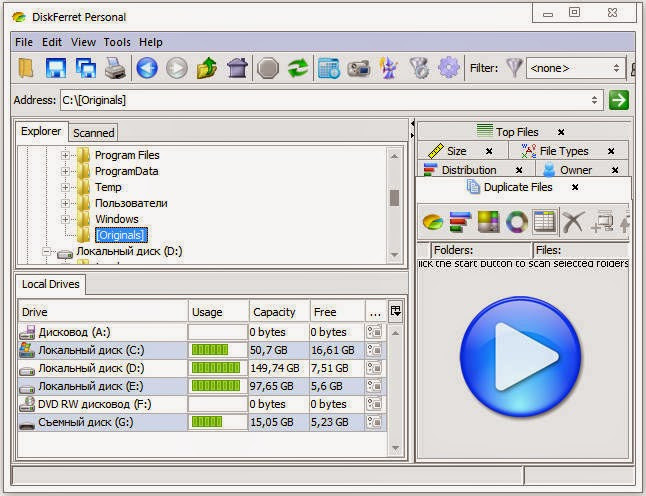Open settings purple gear icon
This screenshot has height=496, width=646.
pyautogui.click(x=449, y=68)
